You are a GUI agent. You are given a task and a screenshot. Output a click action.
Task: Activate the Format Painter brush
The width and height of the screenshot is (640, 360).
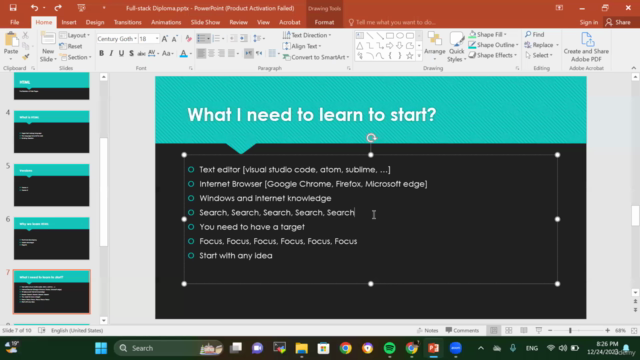pos(26,57)
